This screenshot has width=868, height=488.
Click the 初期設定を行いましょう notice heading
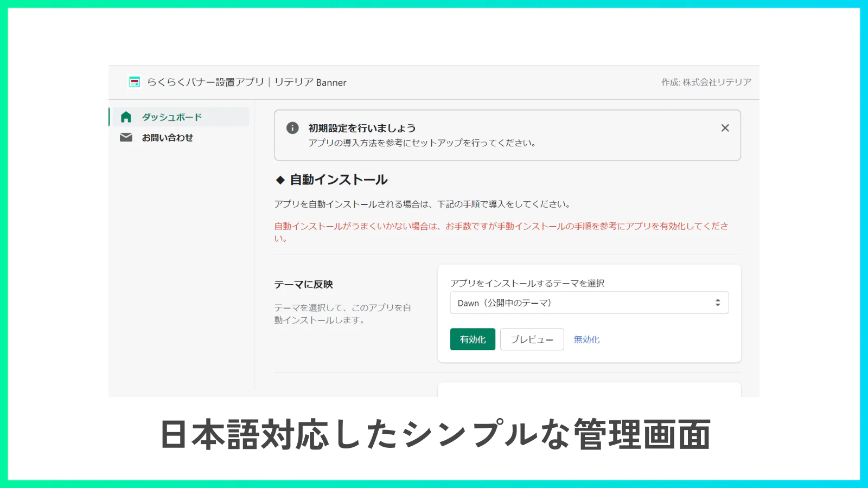(362, 128)
